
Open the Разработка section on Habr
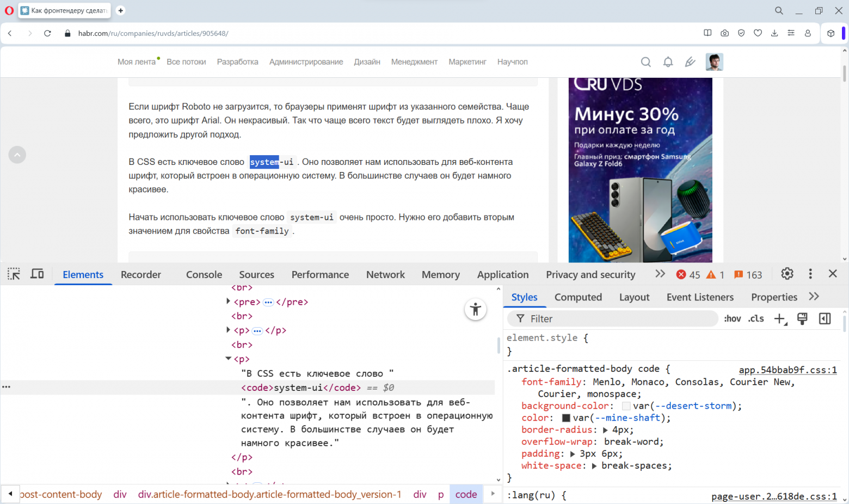pos(237,62)
